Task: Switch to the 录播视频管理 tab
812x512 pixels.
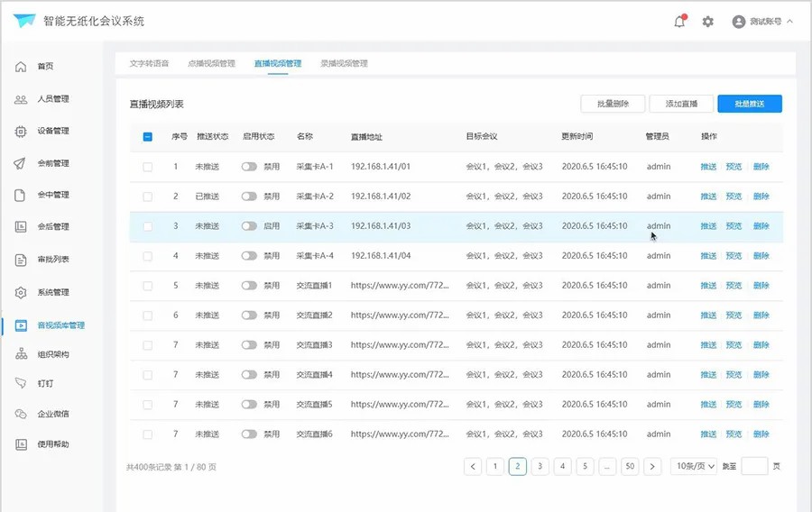Action: (x=344, y=64)
